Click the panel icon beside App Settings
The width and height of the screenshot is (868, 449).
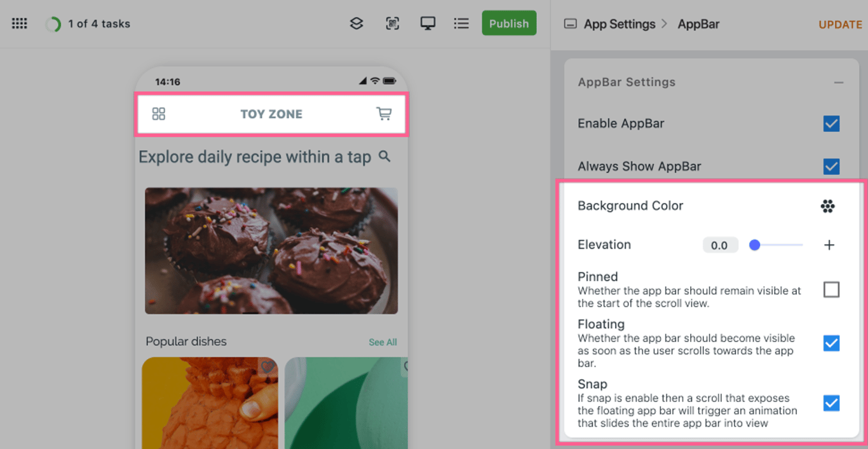[x=571, y=24]
